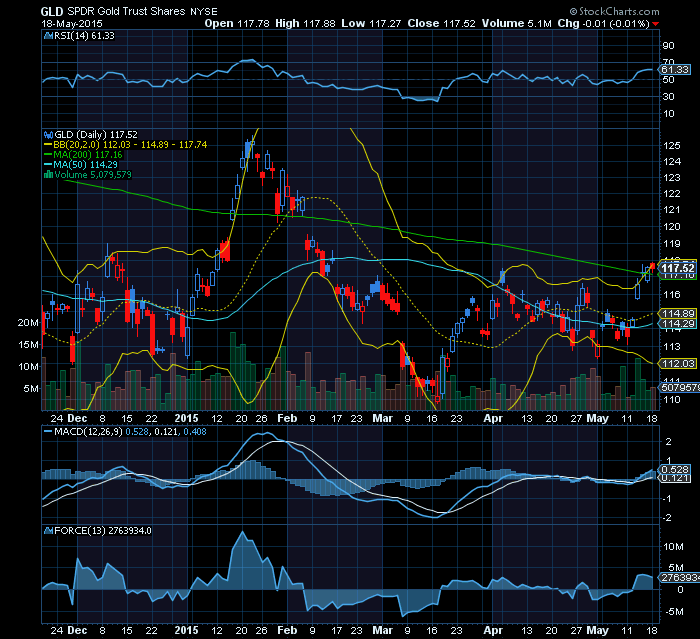Click the FORCE(13) 2763934.0 legend label
The height and width of the screenshot is (639, 700).
102,531
